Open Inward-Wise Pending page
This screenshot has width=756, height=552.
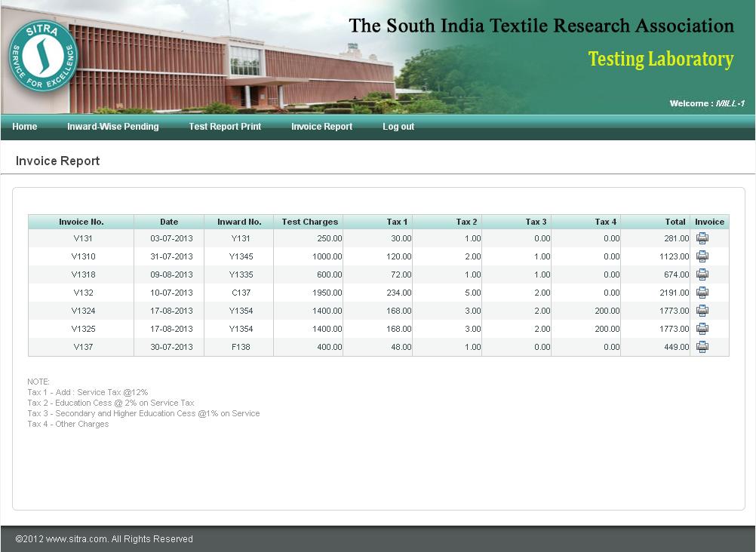113,126
